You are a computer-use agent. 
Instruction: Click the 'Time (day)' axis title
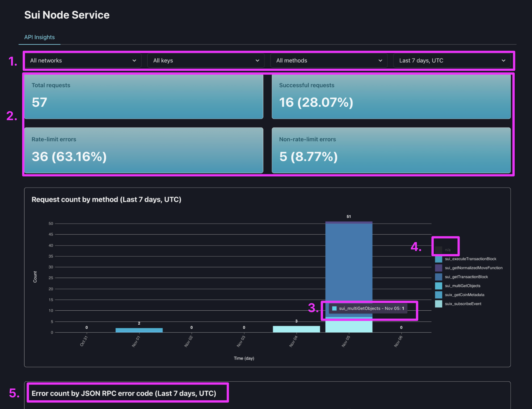pyautogui.click(x=244, y=358)
